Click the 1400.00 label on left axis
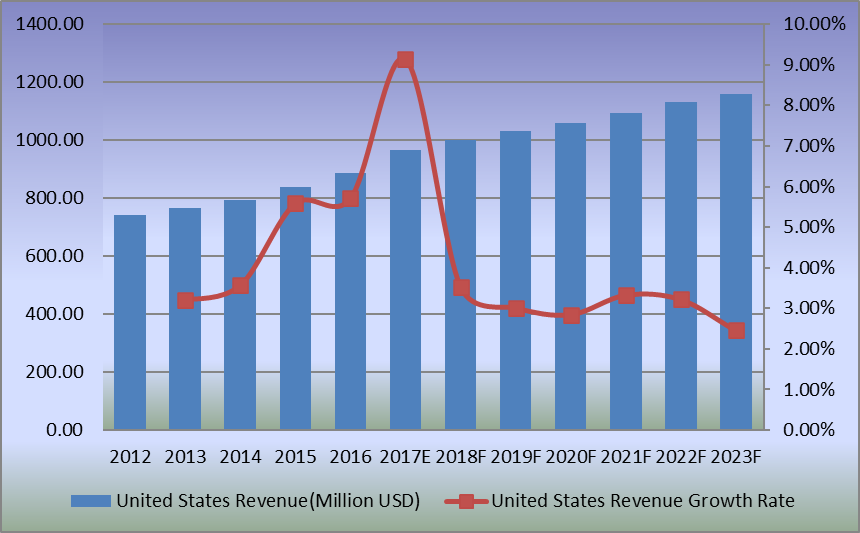The height and width of the screenshot is (533, 860). [x=50, y=24]
